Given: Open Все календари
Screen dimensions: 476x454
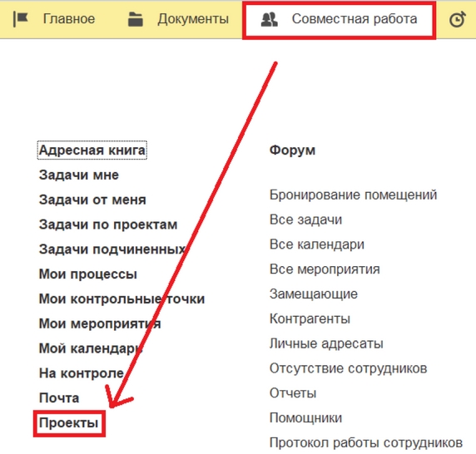Looking at the screenshot, I should coord(317,244).
